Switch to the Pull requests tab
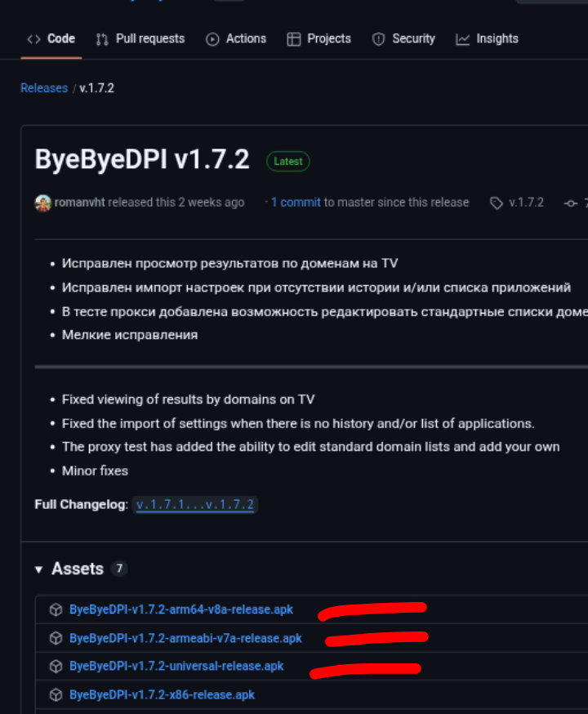This screenshot has width=588, height=714. click(x=140, y=38)
